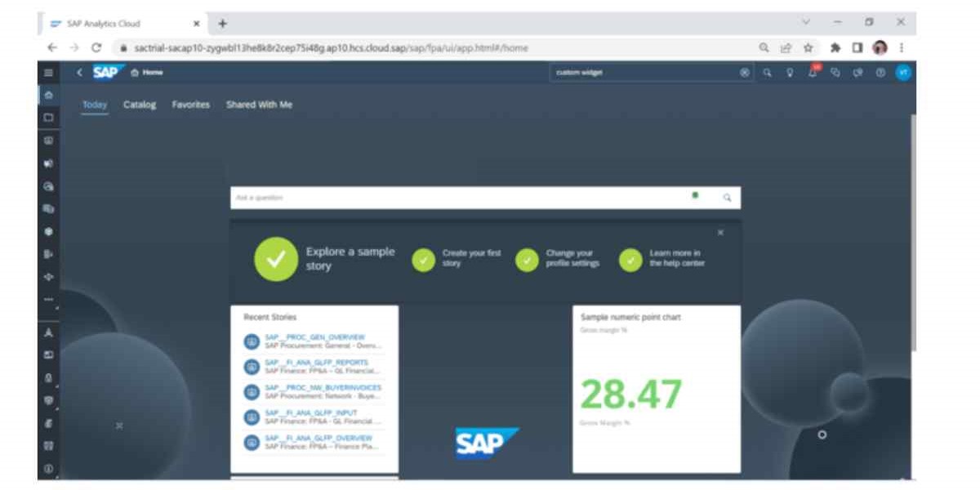The width and height of the screenshot is (980, 490).
Task: Click the user profile avatar
Action: coord(902,73)
